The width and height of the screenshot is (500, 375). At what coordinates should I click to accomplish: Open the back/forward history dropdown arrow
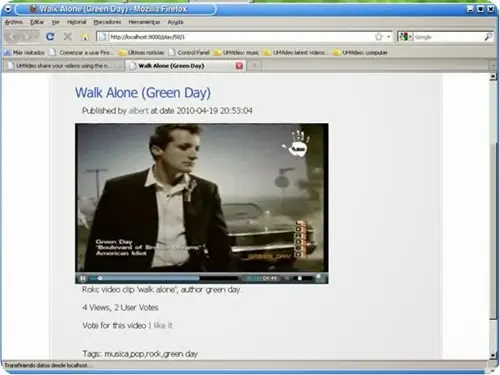pos(36,37)
